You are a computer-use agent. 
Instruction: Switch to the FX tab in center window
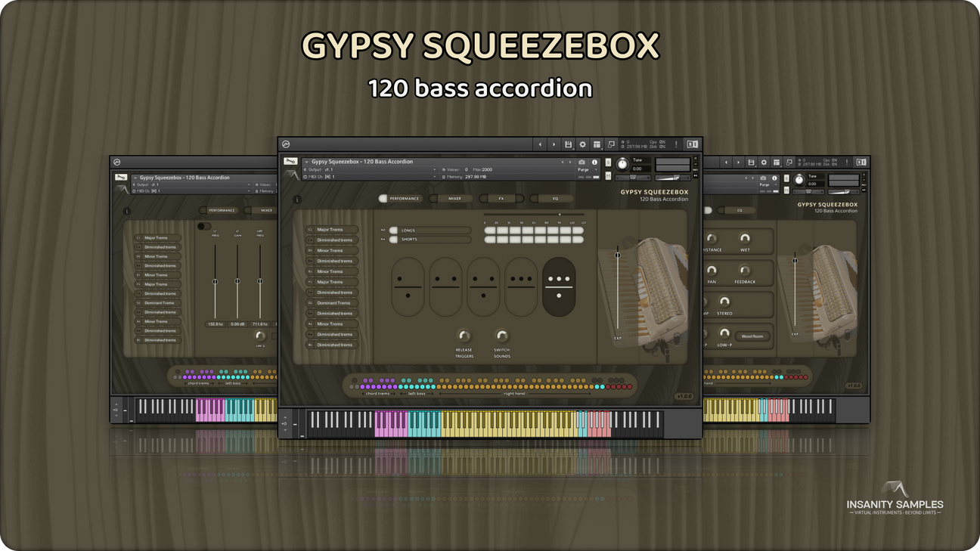click(x=501, y=198)
